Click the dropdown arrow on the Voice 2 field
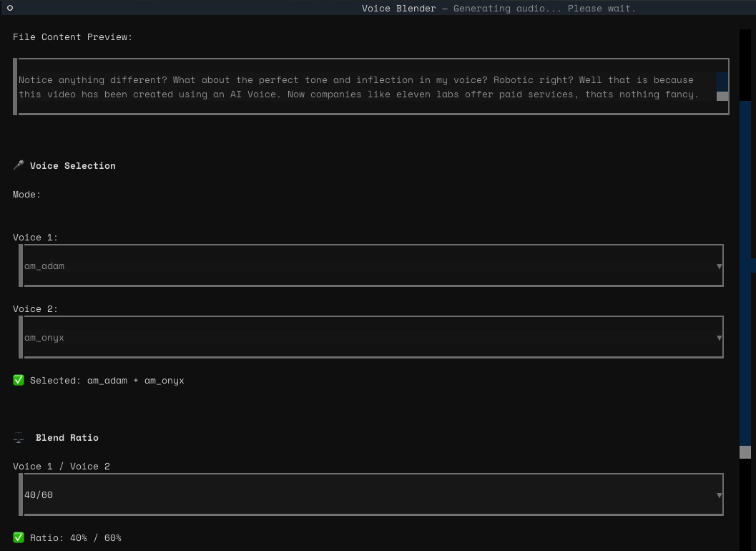The width and height of the screenshot is (756, 551). 719,337
